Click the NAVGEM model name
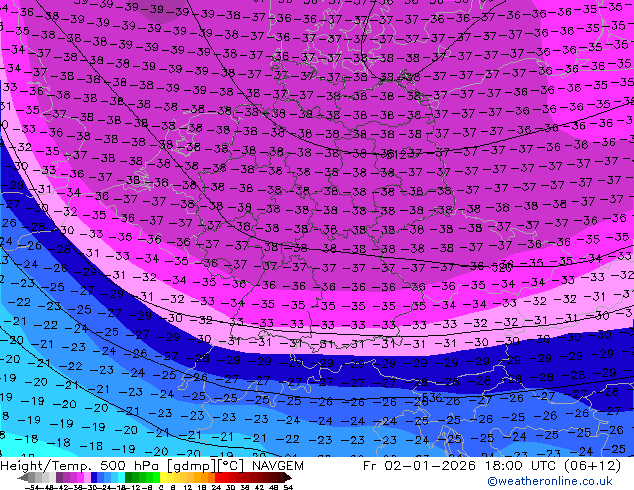 pyautogui.click(x=277, y=466)
